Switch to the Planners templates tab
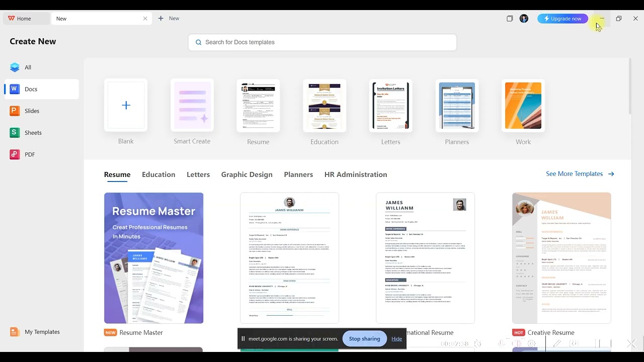 [x=298, y=174]
